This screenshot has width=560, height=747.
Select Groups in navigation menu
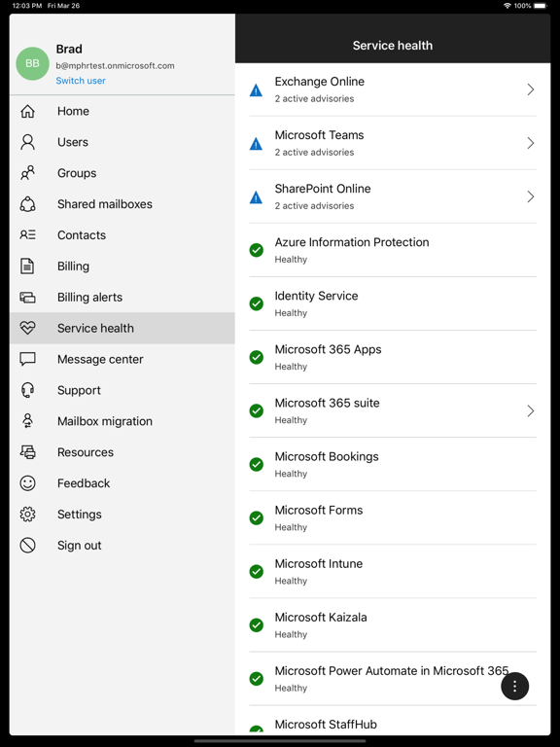pyautogui.click(x=122, y=173)
